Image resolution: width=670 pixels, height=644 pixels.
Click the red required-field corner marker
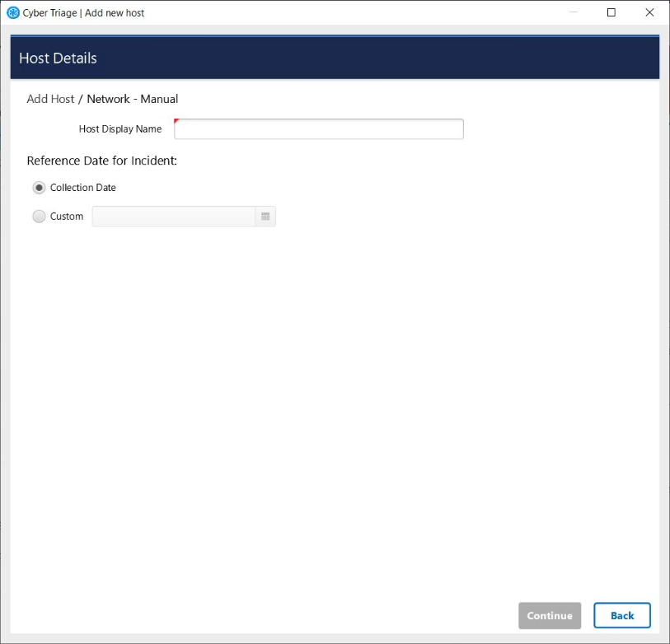tap(176, 121)
